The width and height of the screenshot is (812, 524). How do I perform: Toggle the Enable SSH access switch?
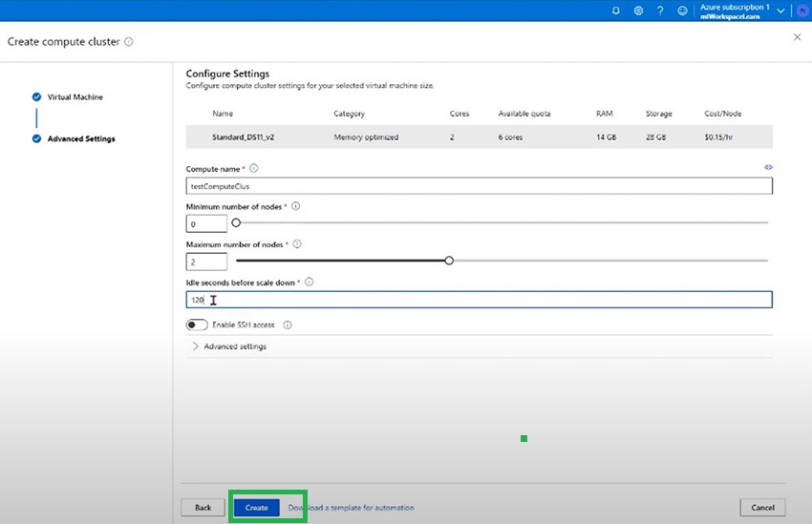coord(197,325)
